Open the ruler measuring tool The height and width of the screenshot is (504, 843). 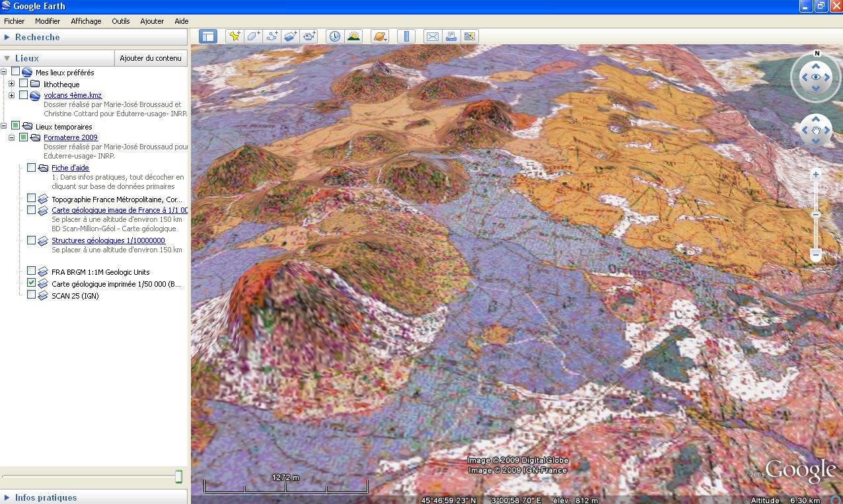click(x=406, y=37)
